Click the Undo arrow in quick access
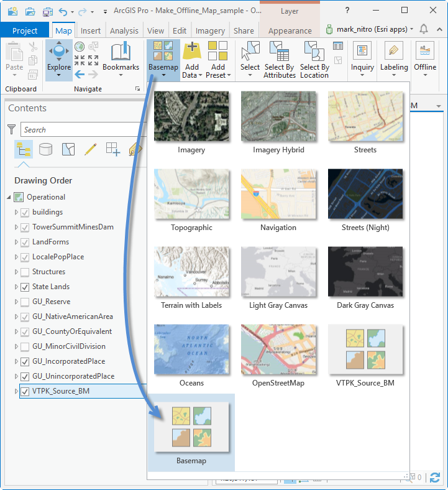Viewport: 448px width, 490px height. pyautogui.click(x=63, y=12)
